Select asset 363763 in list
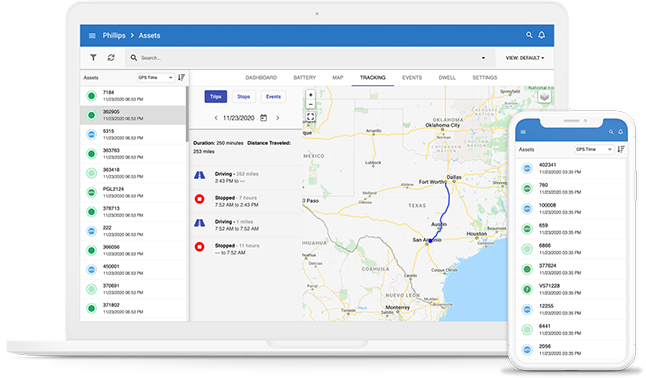The width and height of the screenshot is (646, 378). pyautogui.click(x=133, y=154)
